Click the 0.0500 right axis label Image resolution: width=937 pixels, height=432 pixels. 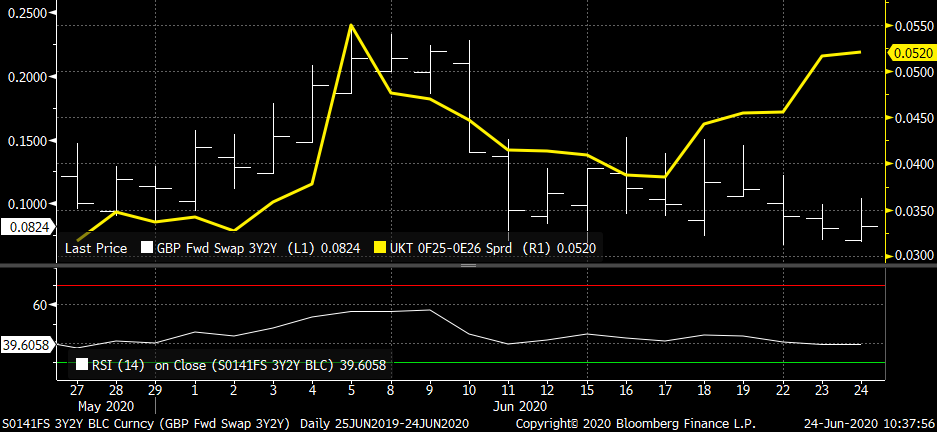tap(913, 72)
